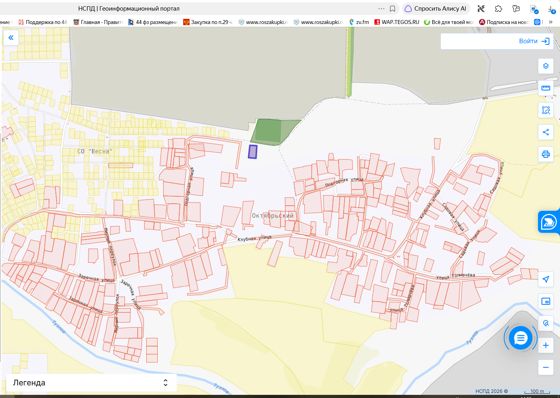
Task: Click the page title НСПД Геоинформационный портал
Action: pos(129,9)
